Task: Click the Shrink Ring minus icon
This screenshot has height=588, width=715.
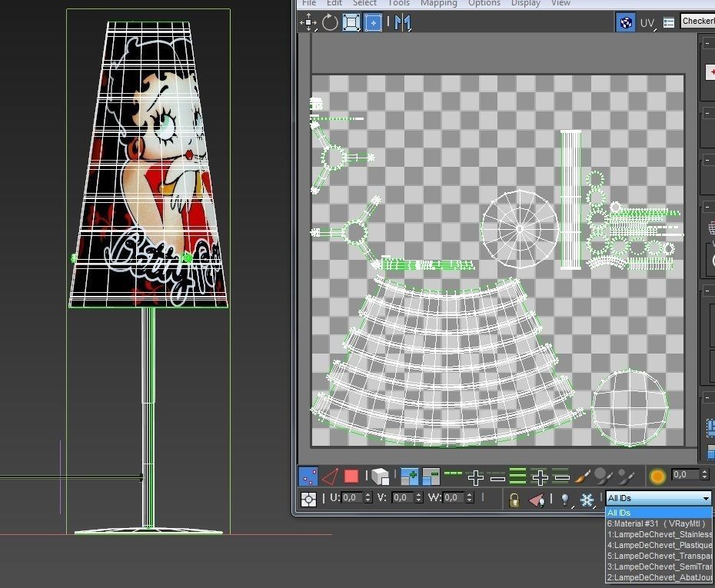Action: coord(561,477)
